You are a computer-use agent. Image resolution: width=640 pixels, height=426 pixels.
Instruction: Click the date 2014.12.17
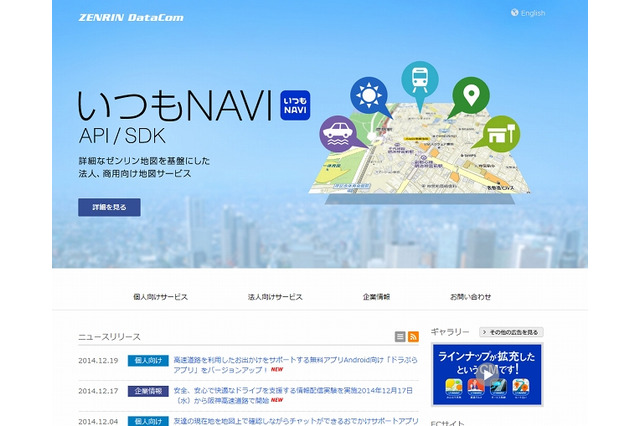pos(98,391)
